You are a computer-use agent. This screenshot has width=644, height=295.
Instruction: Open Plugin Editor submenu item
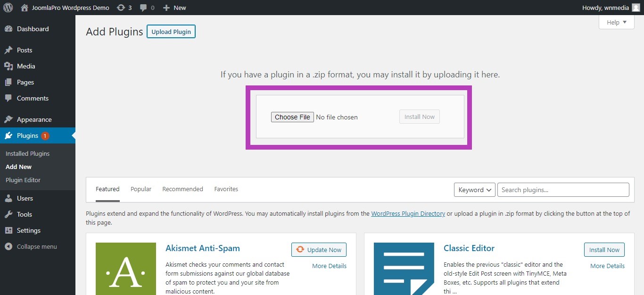[23, 180]
